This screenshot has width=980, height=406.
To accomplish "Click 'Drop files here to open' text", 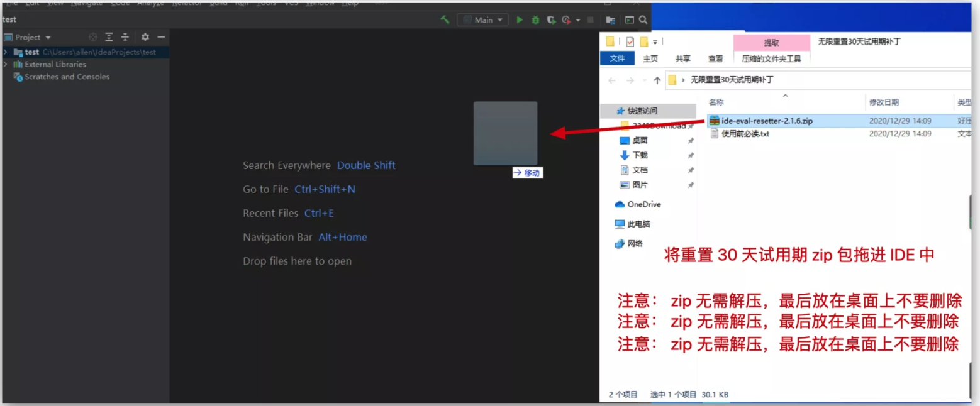I will 297,261.
